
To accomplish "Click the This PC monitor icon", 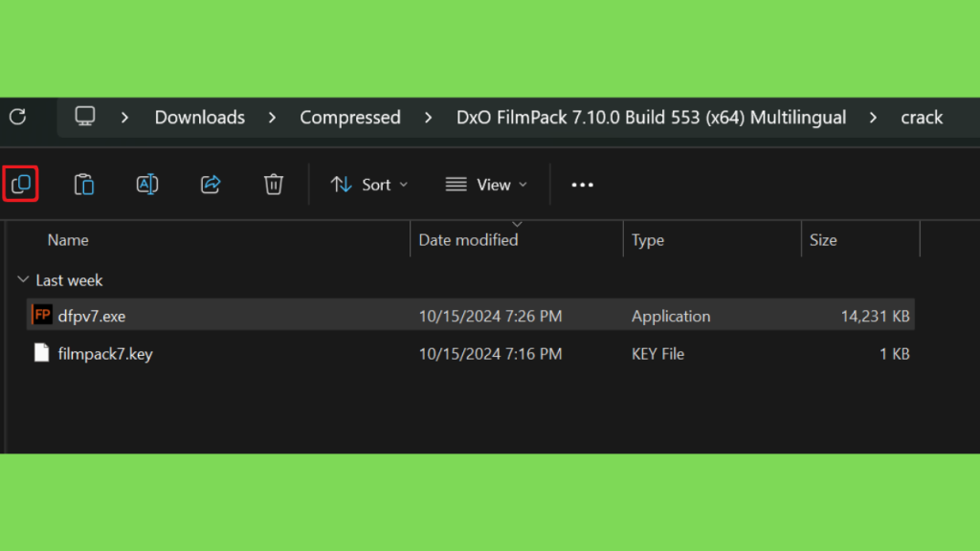I will (x=85, y=116).
